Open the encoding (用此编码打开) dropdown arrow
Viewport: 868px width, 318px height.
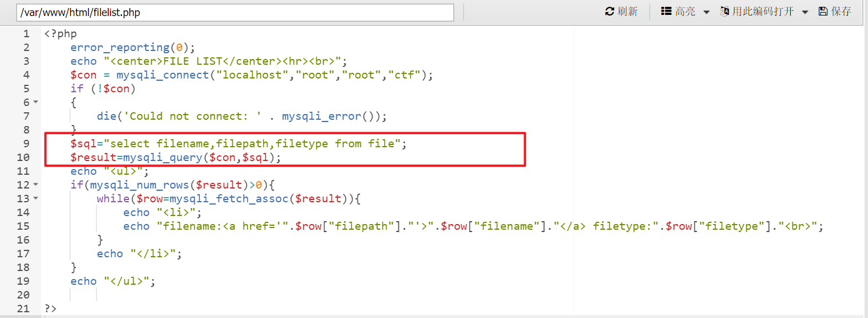point(805,12)
